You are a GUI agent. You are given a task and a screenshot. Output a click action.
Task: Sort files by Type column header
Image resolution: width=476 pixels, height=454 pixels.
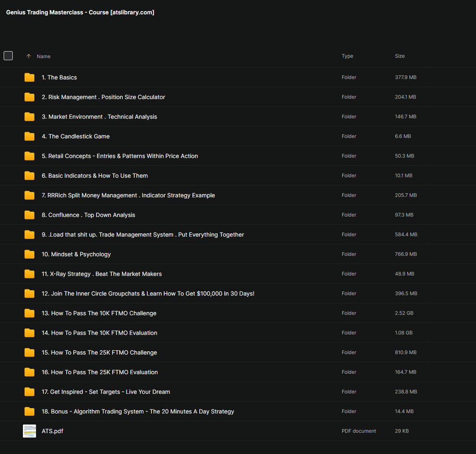pyautogui.click(x=347, y=56)
